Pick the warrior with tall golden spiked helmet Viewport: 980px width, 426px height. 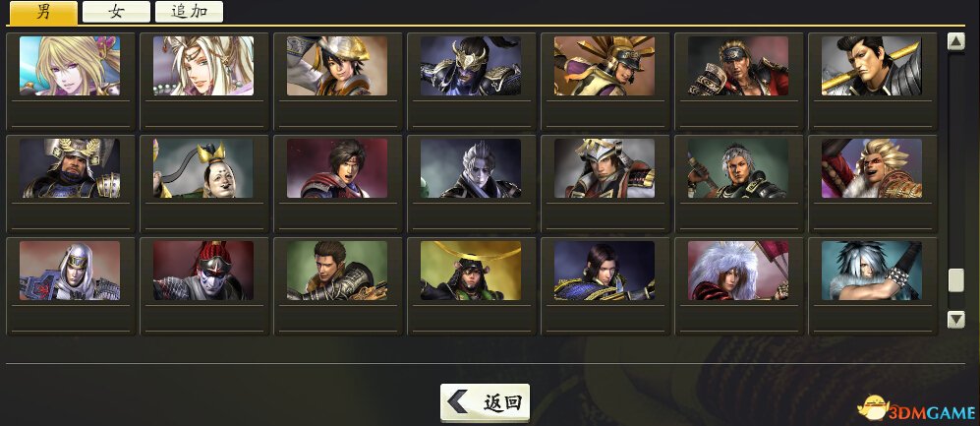click(x=605, y=66)
